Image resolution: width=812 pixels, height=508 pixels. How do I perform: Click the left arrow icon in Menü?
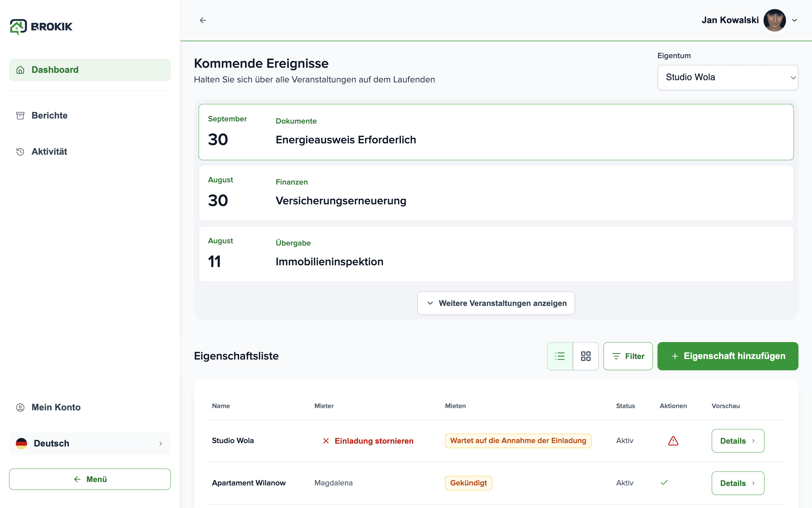77,479
